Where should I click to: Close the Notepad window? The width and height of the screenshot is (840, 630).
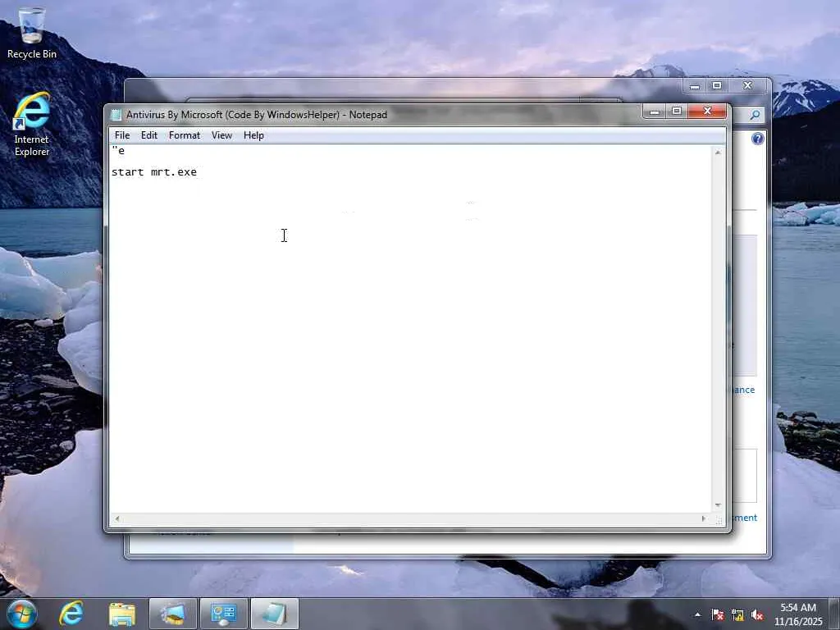707,112
